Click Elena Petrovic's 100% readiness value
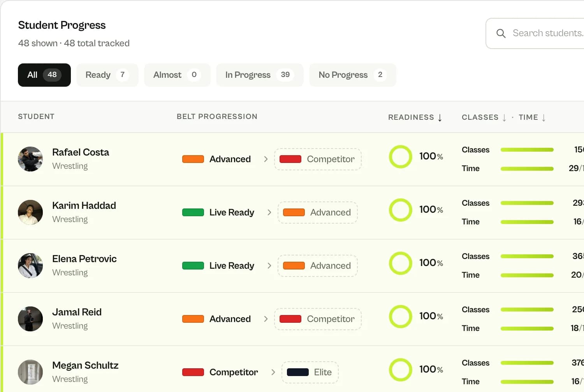The width and height of the screenshot is (584, 392). point(431,263)
